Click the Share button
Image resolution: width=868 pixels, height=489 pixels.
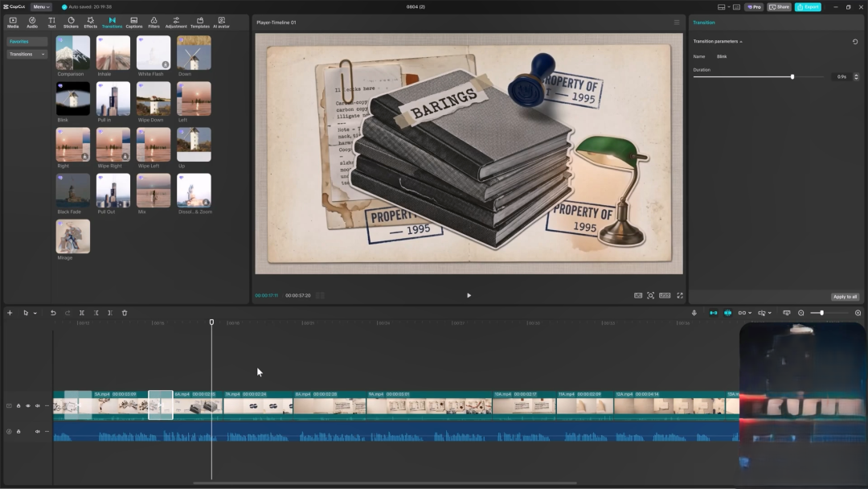click(x=779, y=6)
